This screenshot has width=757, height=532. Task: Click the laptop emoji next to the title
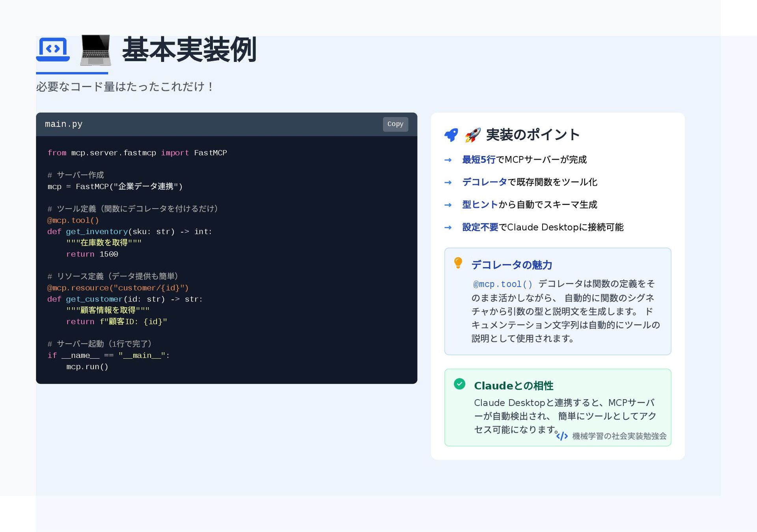95,50
